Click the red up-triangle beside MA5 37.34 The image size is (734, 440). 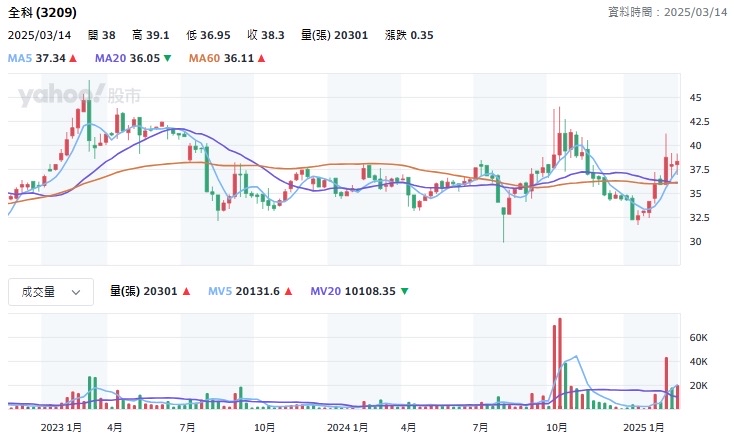tap(73, 59)
